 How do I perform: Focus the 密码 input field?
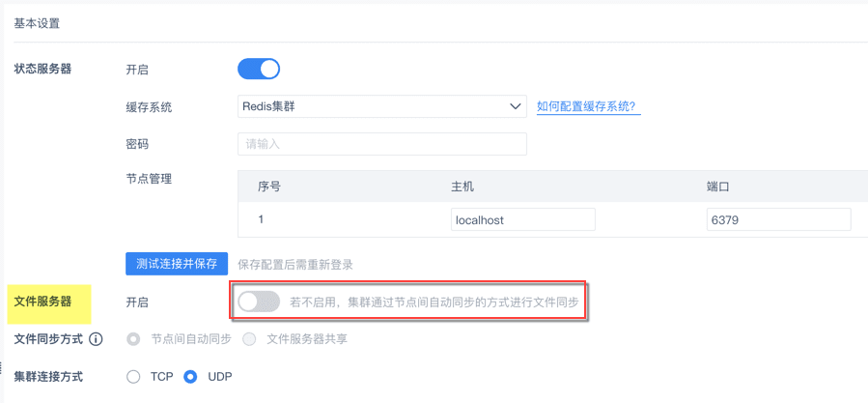[381, 144]
